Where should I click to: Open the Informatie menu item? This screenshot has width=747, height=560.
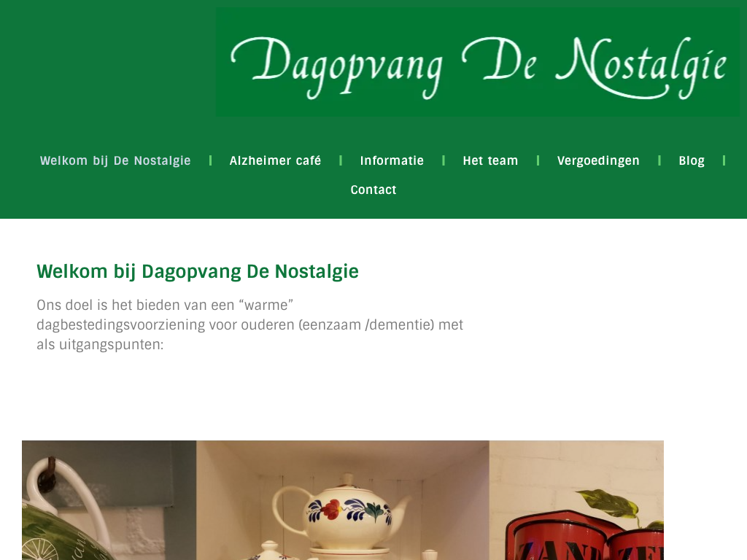(x=392, y=160)
